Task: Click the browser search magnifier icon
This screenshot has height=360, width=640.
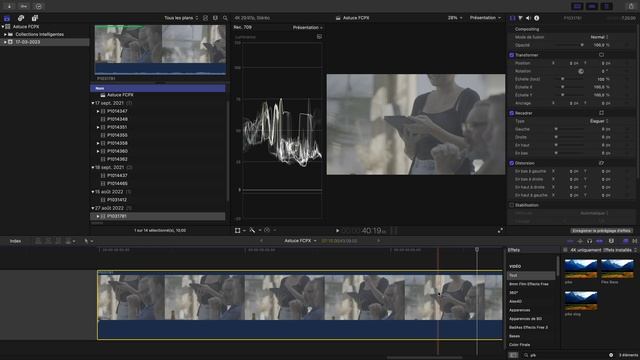Action: (225, 18)
